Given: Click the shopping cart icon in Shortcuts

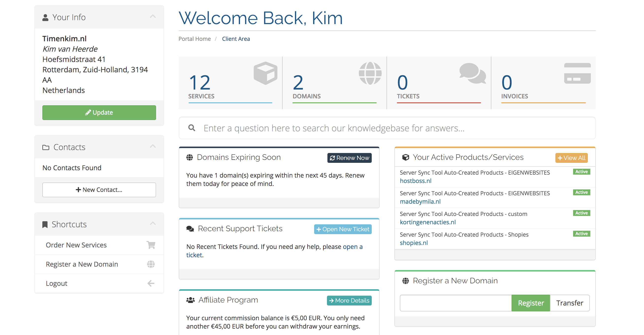Looking at the screenshot, I should [x=151, y=245].
